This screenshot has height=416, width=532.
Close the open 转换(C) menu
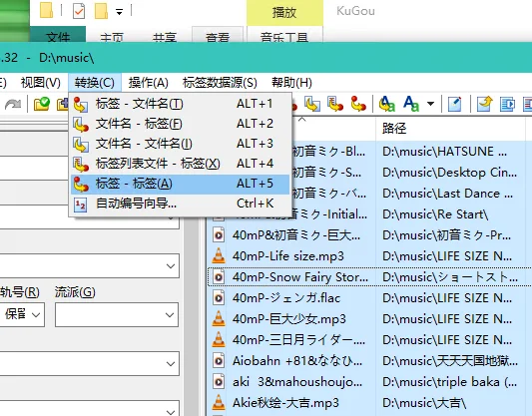(95, 83)
